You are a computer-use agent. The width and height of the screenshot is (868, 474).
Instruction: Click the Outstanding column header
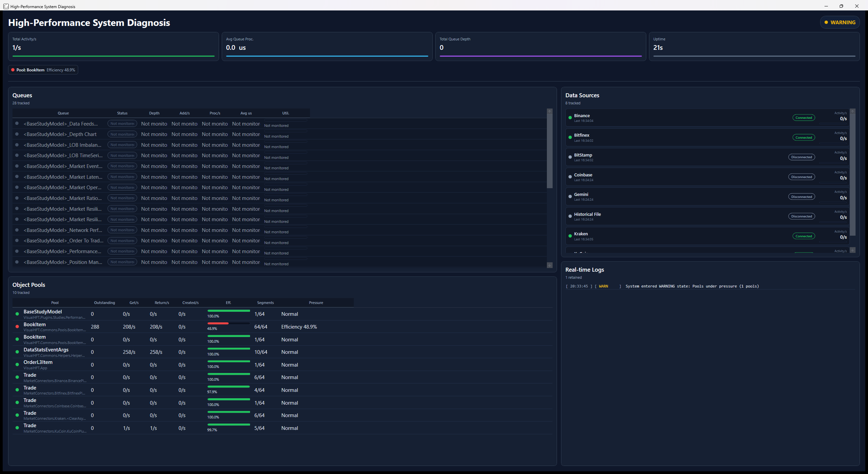tap(104, 303)
